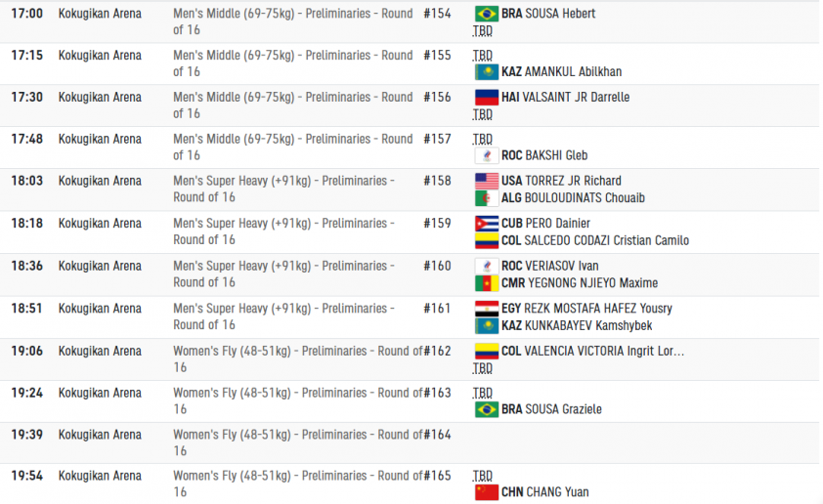
Task: Open athlete link SALCEDO CODAZI Cristian Camilo
Action: (x=607, y=240)
